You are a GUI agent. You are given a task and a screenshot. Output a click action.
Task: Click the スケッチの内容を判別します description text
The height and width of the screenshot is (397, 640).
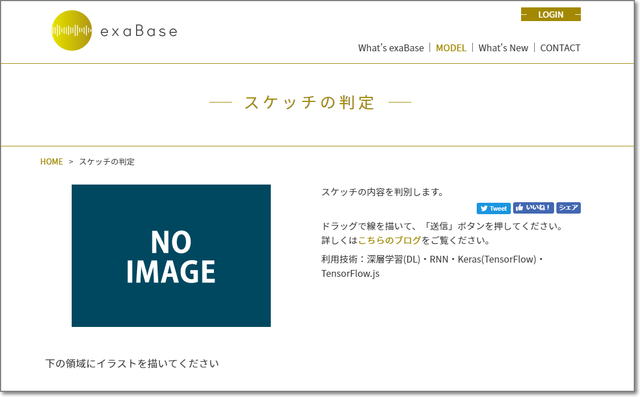point(382,192)
